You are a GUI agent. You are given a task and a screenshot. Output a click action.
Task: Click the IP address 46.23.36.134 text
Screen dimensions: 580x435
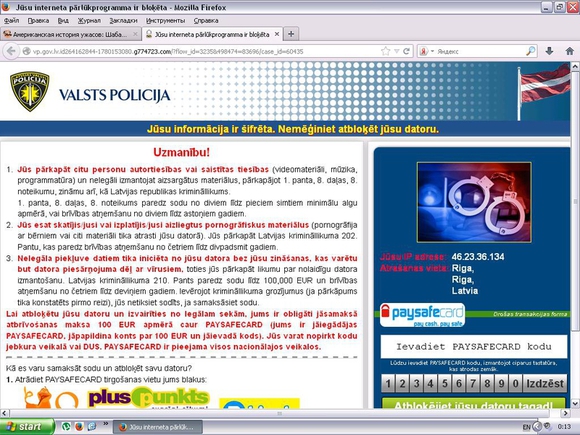point(478,257)
